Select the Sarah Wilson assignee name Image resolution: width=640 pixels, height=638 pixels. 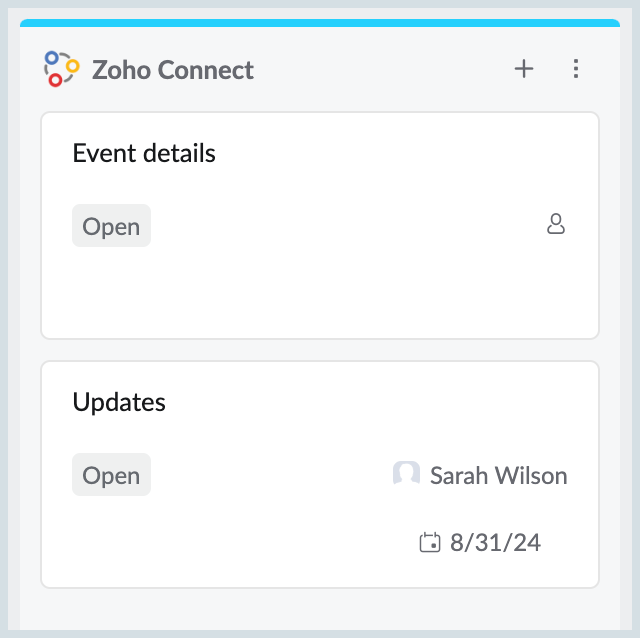click(498, 475)
